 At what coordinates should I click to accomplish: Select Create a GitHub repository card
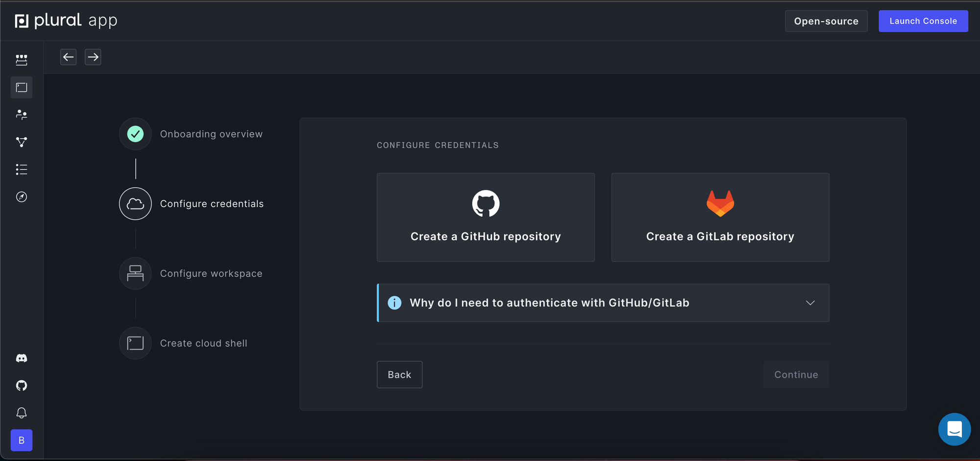click(x=486, y=217)
